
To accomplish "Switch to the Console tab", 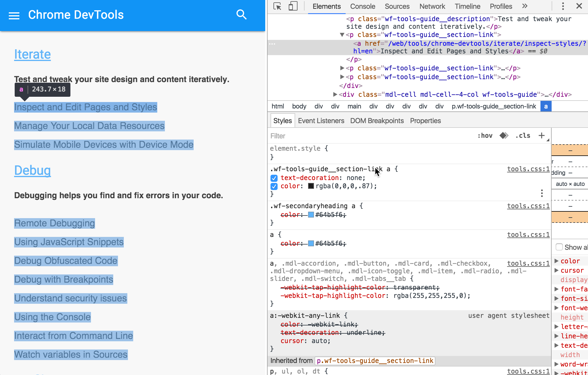I will 362,6.
